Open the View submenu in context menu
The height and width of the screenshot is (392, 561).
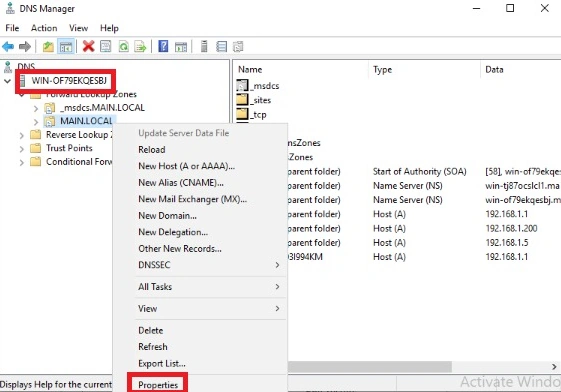point(211,308)
